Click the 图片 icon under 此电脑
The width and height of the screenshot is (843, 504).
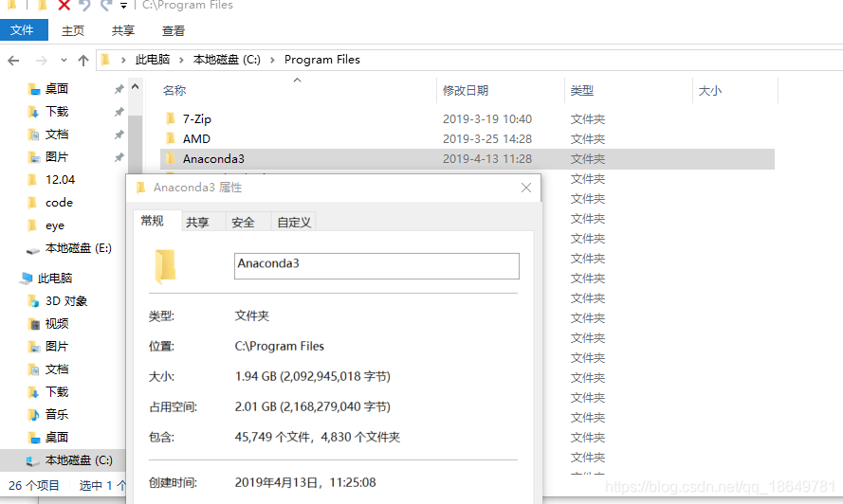click(34, 346)
